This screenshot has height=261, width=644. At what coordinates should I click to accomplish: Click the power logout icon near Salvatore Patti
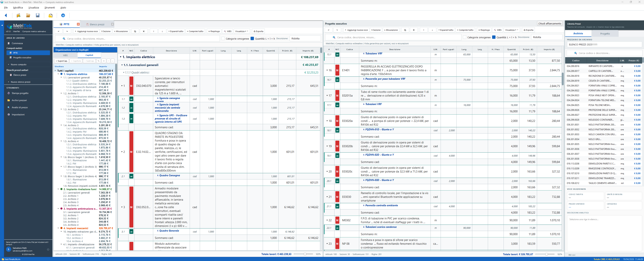click(48, 249)
